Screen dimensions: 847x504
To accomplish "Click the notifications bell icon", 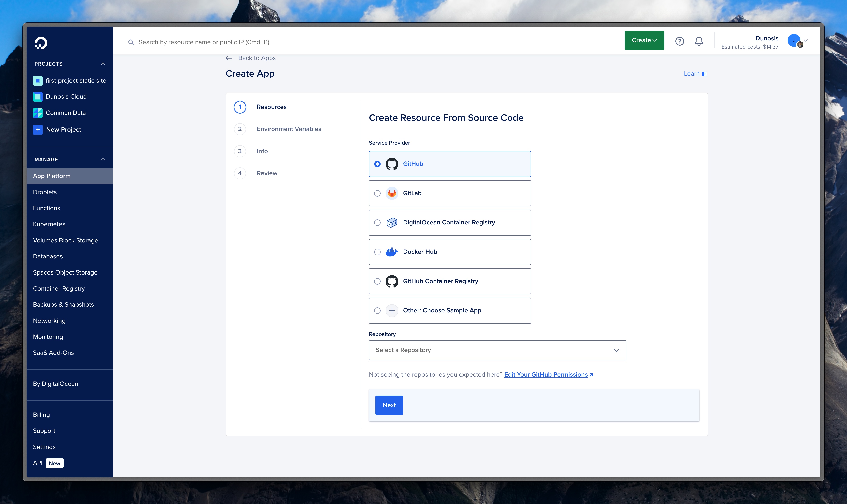I will [699, 41].
